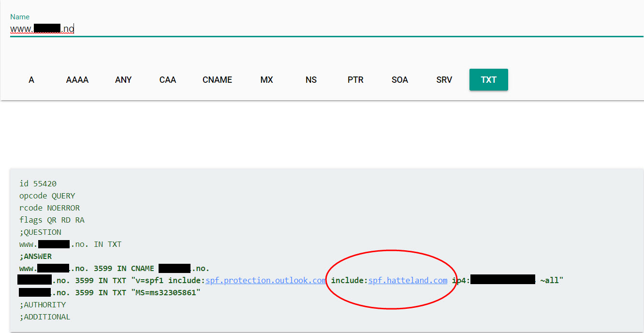Choose the PTR record type
This screenshot has width=644, height=333.
355,80
